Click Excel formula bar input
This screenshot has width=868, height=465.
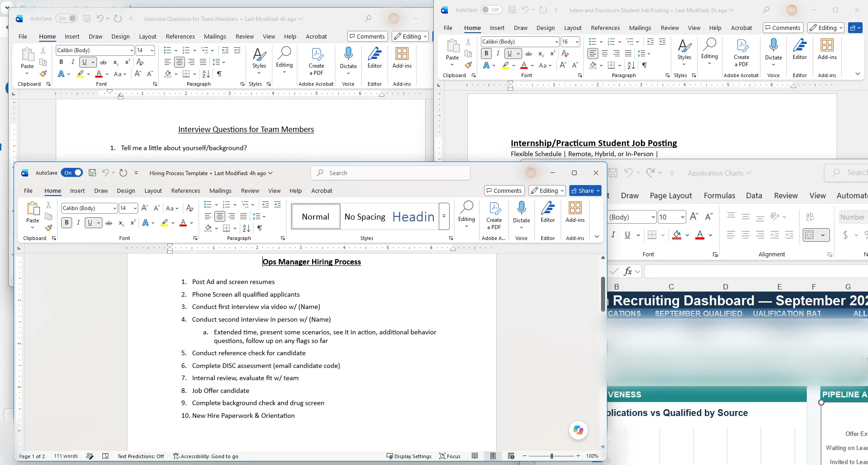point(756,271)
